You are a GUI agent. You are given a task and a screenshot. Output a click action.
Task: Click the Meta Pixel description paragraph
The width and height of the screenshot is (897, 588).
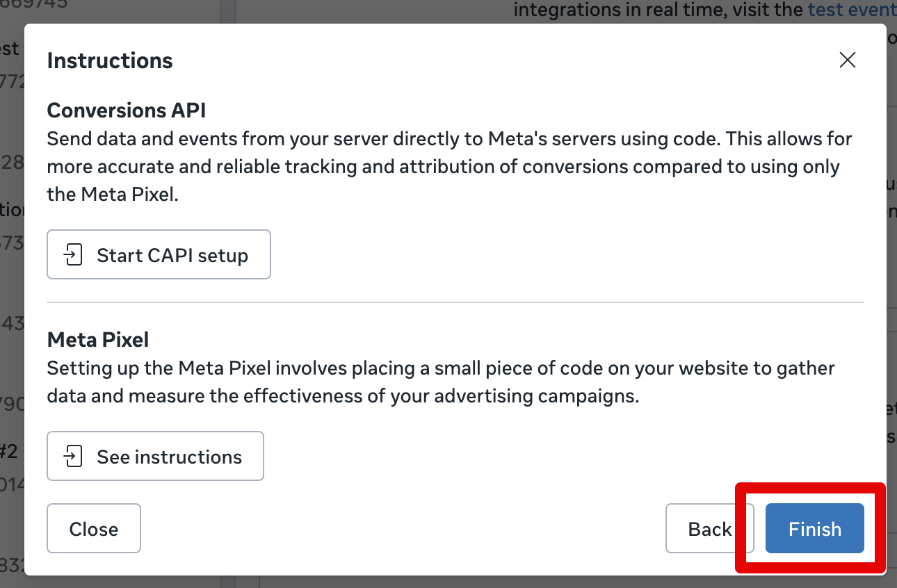point(441,382)
